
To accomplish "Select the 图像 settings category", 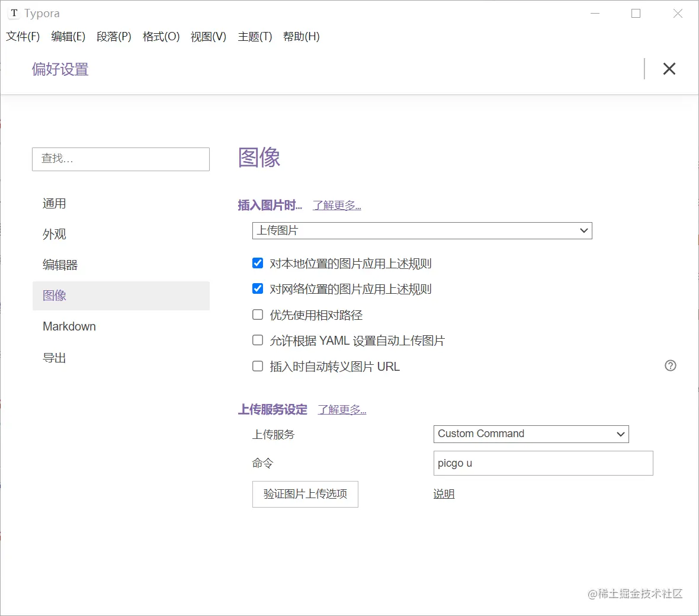I will [x=121, y=296].
